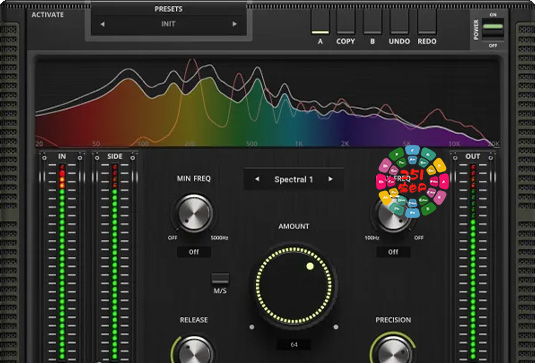
Task: Go to previous mode before Spectral 1
Action: click(257, 179)
